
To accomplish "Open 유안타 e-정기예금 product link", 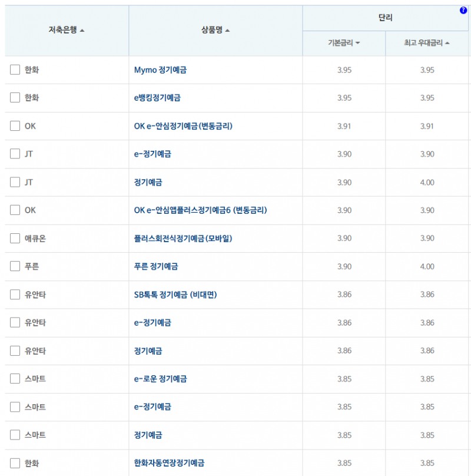I will [152, 322].
